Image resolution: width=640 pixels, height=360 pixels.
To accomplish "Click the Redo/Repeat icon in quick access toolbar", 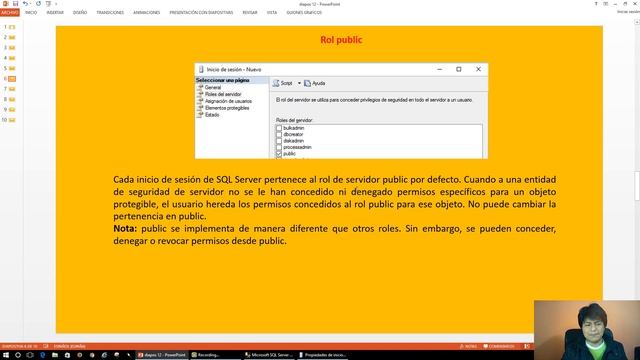I will coord(38,4).
